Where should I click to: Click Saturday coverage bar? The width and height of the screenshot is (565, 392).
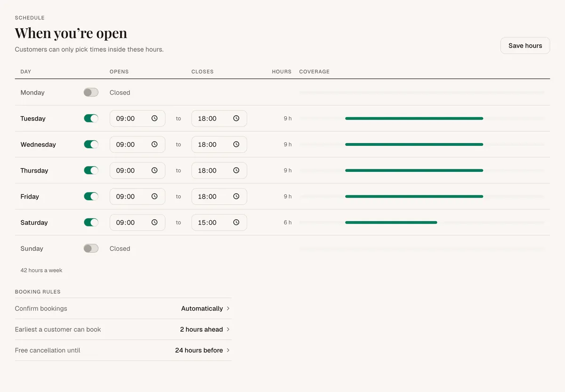(x=391, y=223)
